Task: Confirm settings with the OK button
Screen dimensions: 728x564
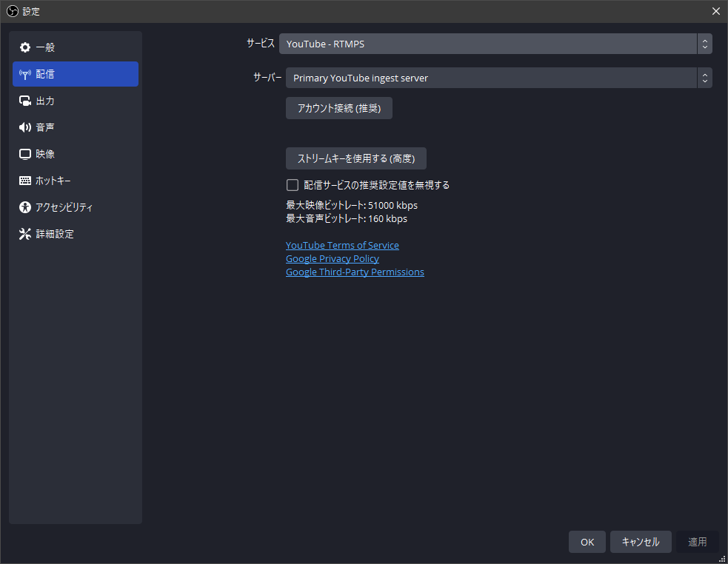Action: click(587, 542)
